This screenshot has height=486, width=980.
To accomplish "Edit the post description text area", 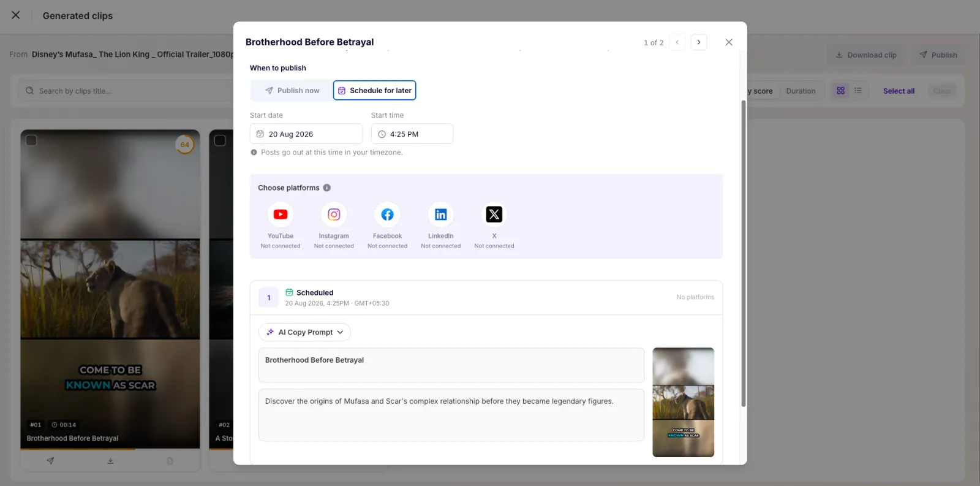I will coord(451,415).
